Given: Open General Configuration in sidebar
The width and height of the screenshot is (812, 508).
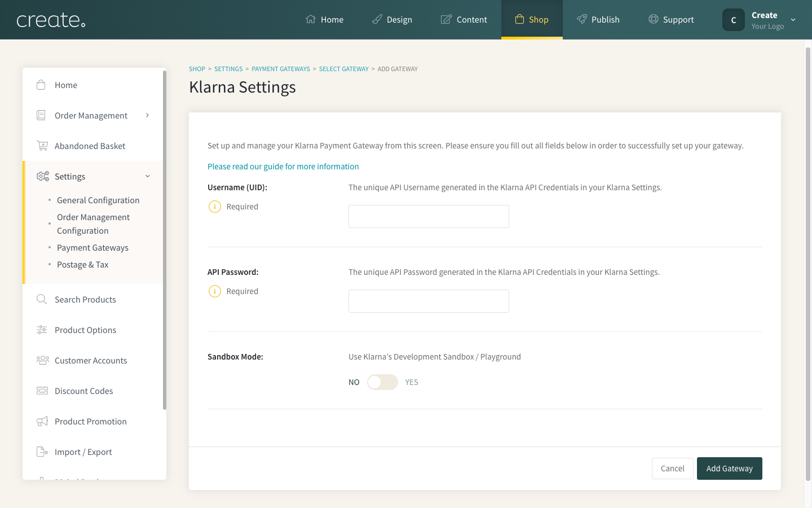Looking at the screenshot, I should 98,200.
